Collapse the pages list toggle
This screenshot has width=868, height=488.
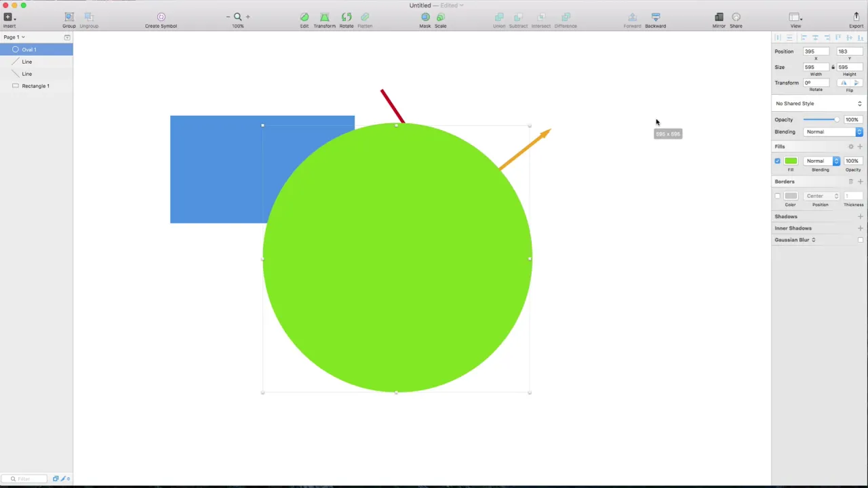point(67,37)
